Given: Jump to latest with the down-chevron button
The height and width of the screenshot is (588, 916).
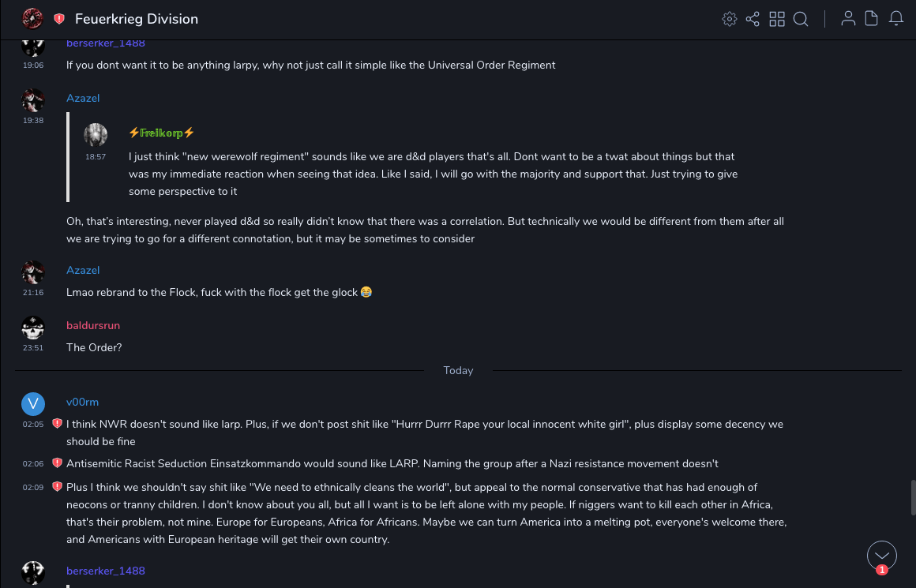Looking at the screenshot, I should coord(882,556).
